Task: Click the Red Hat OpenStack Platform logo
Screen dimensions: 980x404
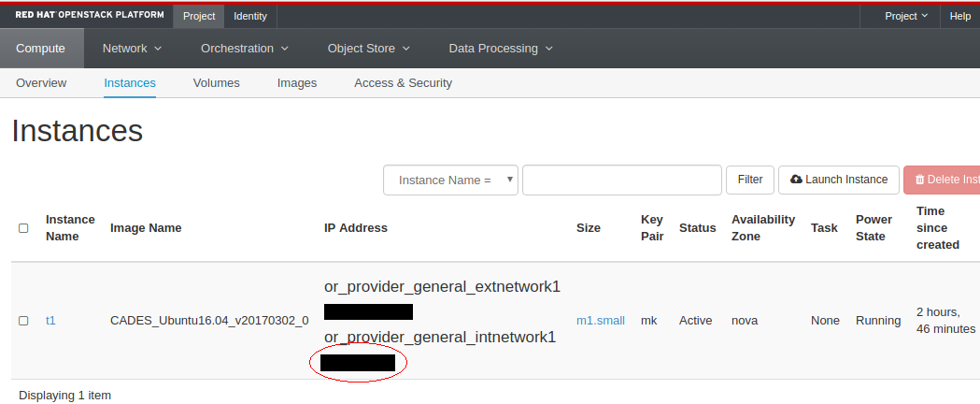Action: [x=89, y=16]
